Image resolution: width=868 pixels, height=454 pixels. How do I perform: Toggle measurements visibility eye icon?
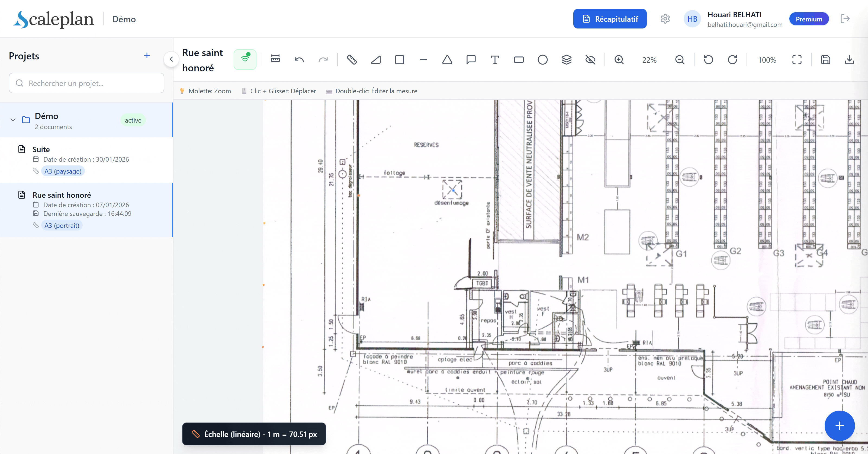(590, 60)
